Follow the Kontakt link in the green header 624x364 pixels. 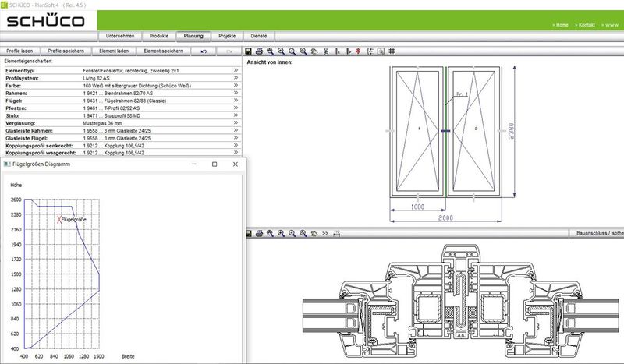point(585,25)
